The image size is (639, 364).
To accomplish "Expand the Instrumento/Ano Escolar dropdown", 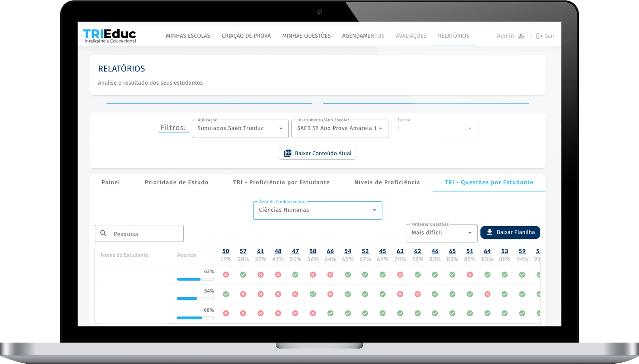I will [340, 128].
